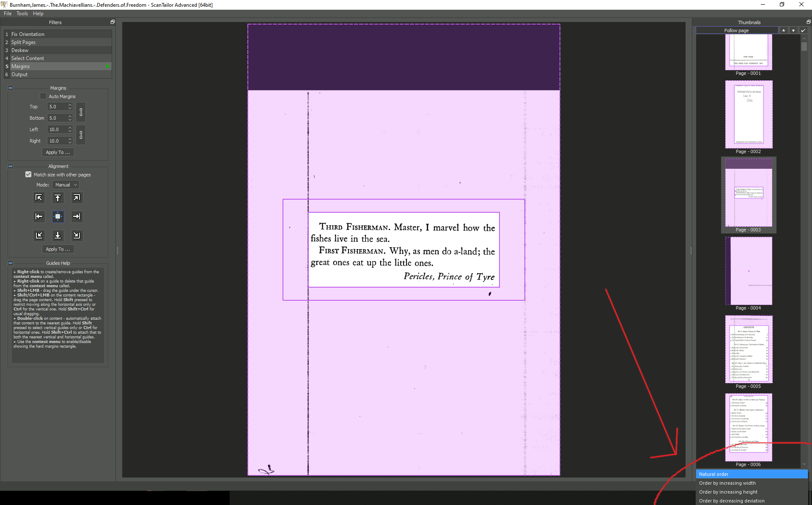
Task: Collapse the Guides Help section
Action: tap(11, 263)
